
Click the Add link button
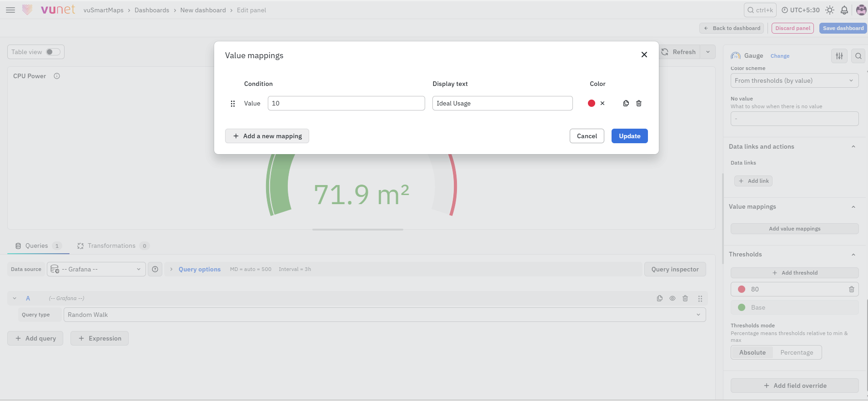[753, 181]
